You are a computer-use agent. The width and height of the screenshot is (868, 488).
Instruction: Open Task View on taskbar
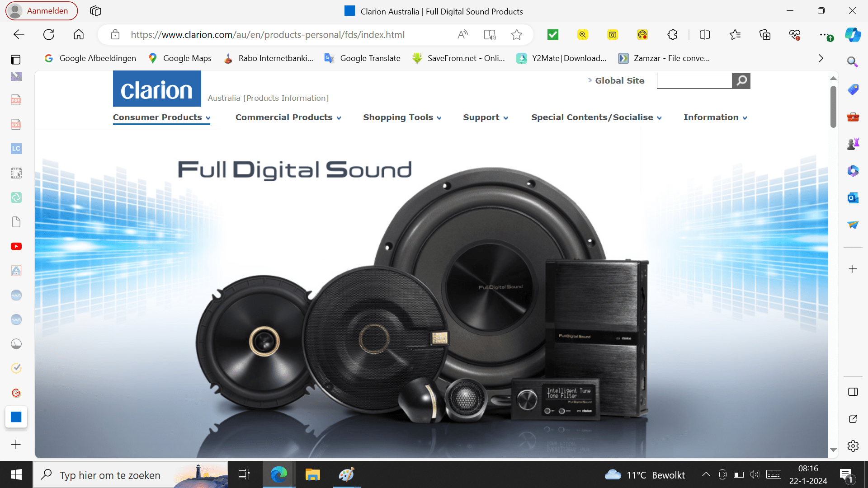pyautogui.click(x=244, y=474)
